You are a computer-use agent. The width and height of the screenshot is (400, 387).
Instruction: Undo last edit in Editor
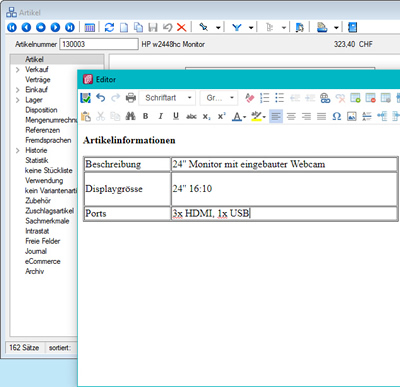click(x=100, y=98)
